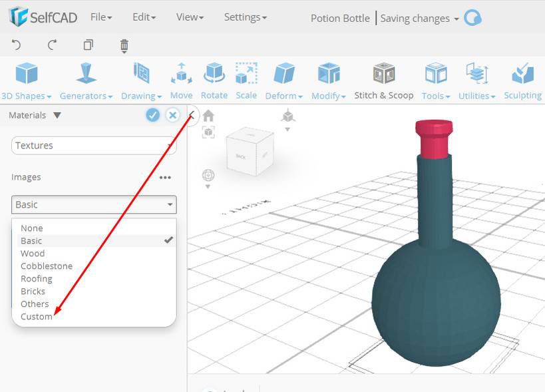Collapse the side panel with the chevron
The width and height of the screenshot is (545, 392).
[191, 115]
